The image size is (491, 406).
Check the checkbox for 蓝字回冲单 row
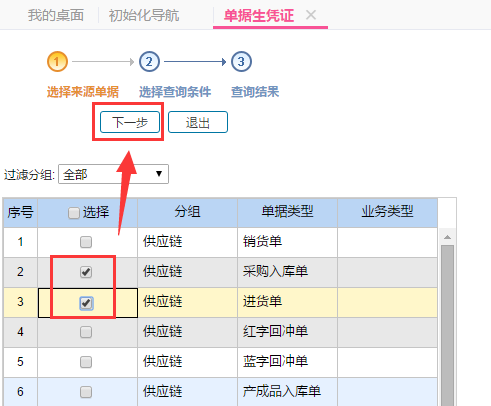(86, 362)
